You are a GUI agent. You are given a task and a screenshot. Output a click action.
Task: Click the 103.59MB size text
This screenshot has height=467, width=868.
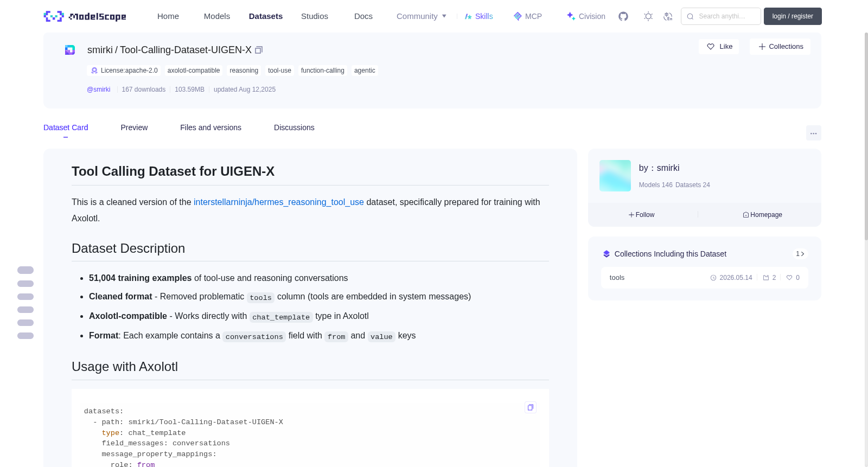tap(189, 89)
